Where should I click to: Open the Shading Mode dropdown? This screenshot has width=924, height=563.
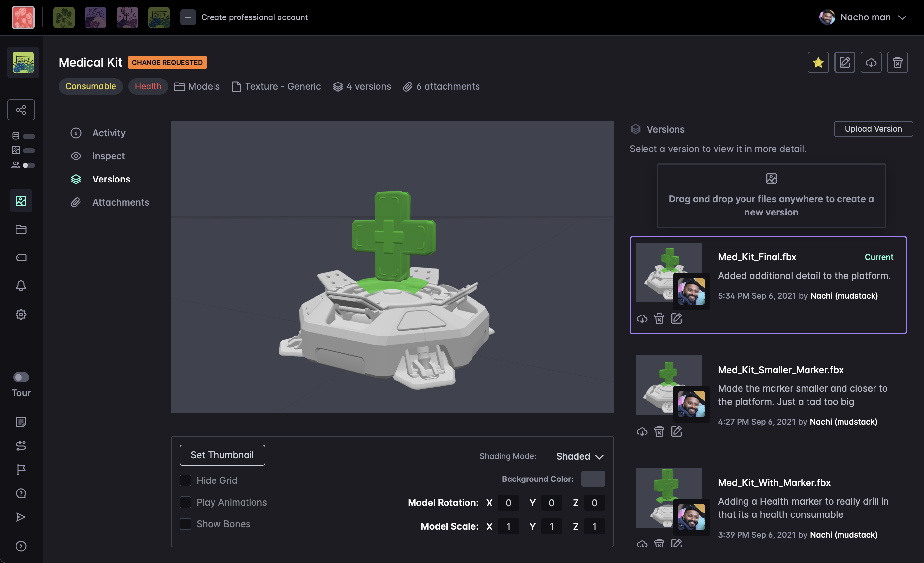pos(579,456)
